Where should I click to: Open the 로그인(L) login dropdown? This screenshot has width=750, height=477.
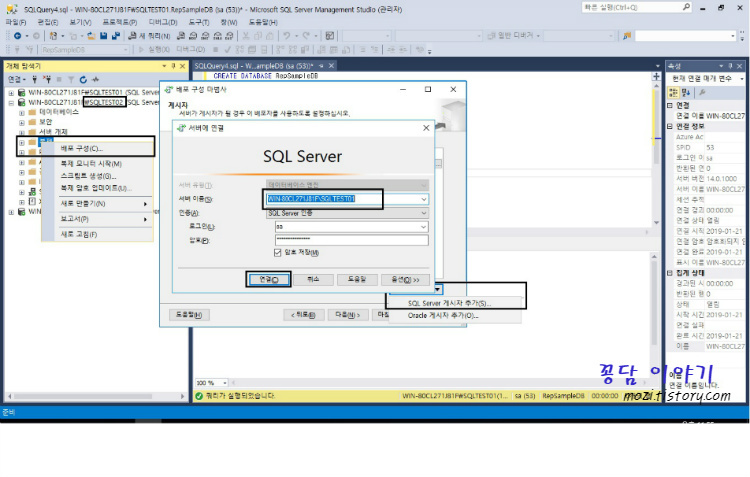423,227
